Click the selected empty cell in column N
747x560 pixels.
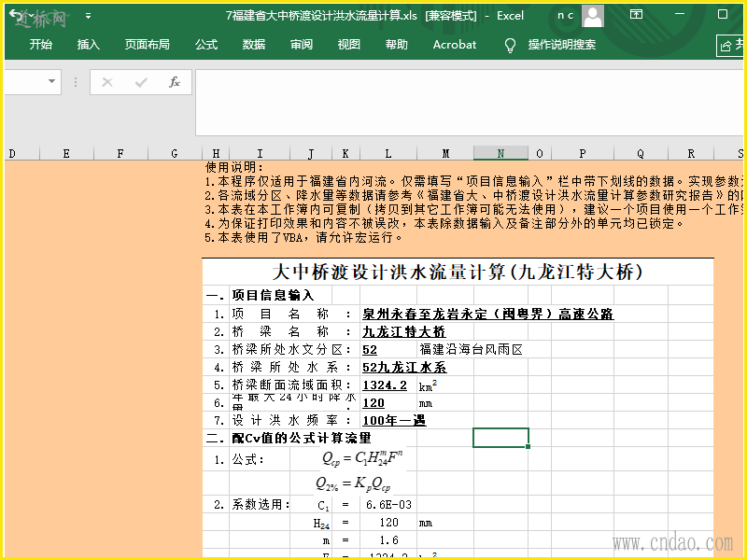pos(500,438)
